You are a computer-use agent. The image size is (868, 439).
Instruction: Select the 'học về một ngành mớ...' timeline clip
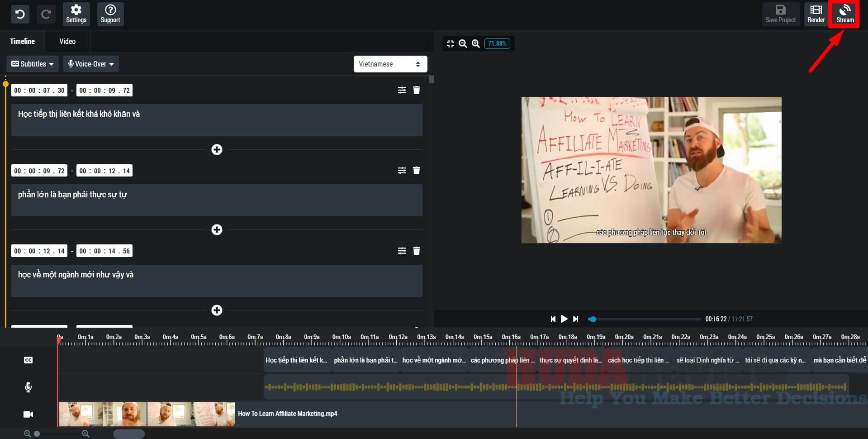click(434, 360)
